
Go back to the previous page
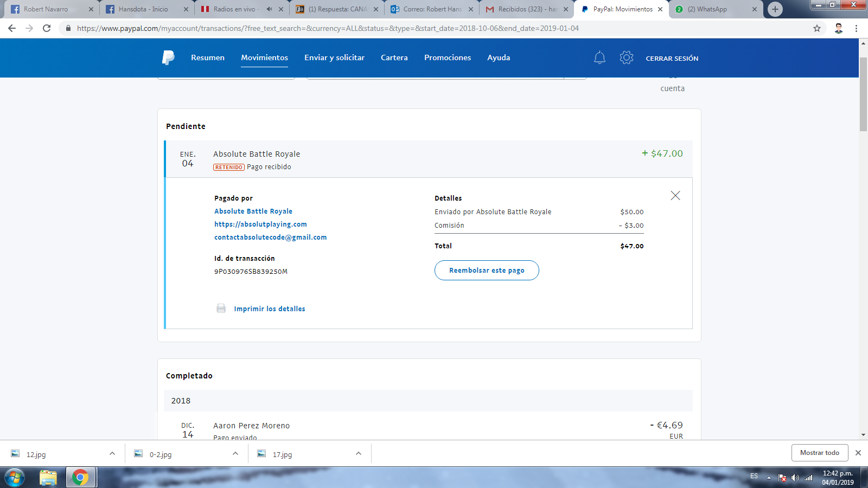point(12,28)
